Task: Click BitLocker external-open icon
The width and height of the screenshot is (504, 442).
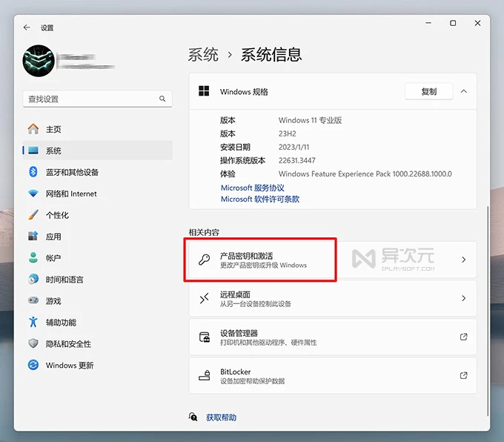Action: (463, 375)
